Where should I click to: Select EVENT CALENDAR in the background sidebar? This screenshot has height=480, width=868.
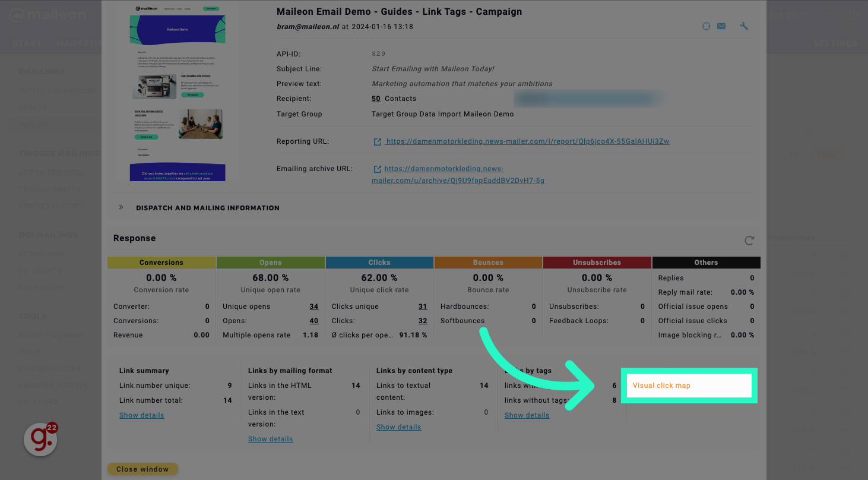point(51,336)
